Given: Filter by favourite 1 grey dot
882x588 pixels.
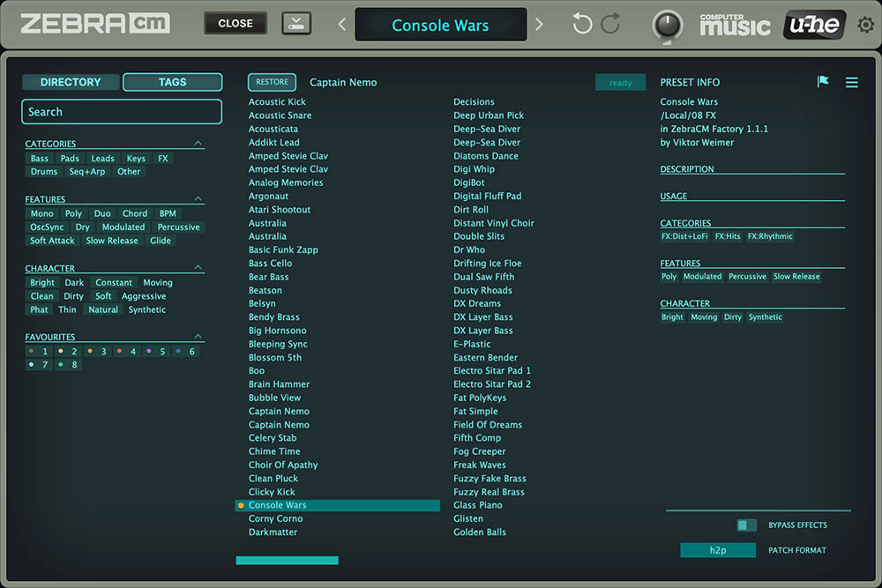Looking at the screenshot, I should [32, 351].
